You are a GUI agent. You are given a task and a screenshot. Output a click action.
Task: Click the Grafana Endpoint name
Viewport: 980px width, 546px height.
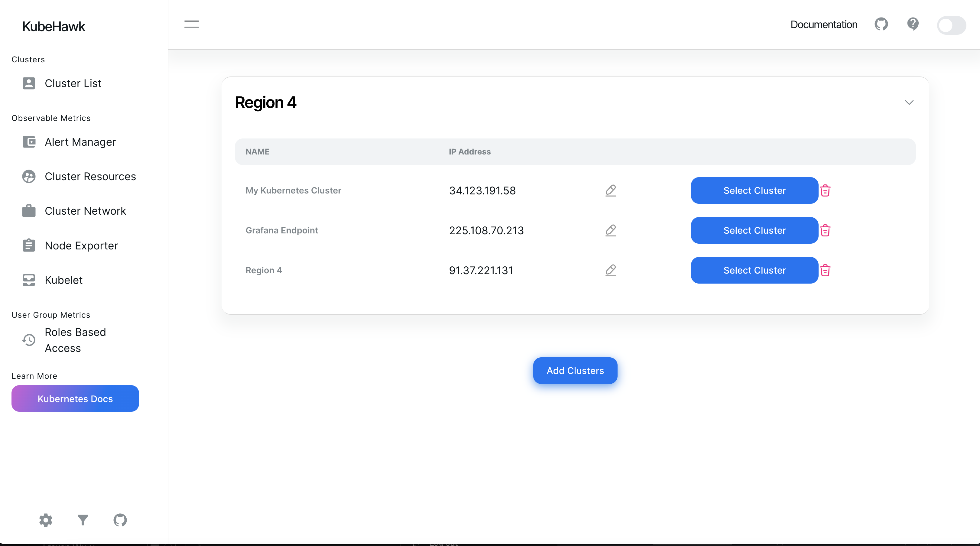pos(281,230)
